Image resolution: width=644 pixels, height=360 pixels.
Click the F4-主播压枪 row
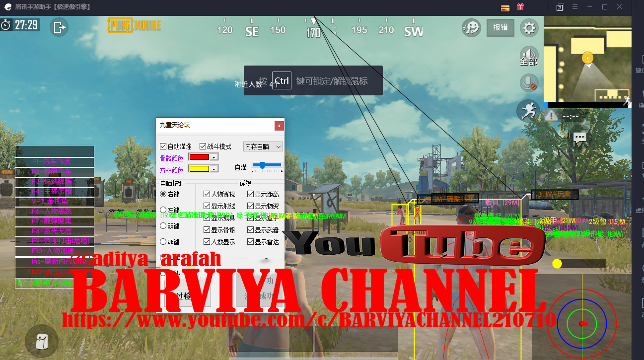pyautogui.click(x=55, y=192)
